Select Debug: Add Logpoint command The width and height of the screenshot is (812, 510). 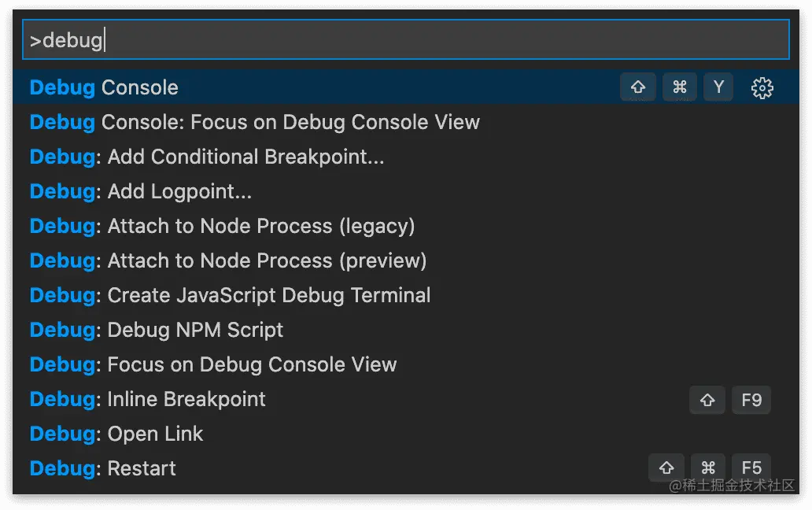pyautogui.click(x=141, y=191)
